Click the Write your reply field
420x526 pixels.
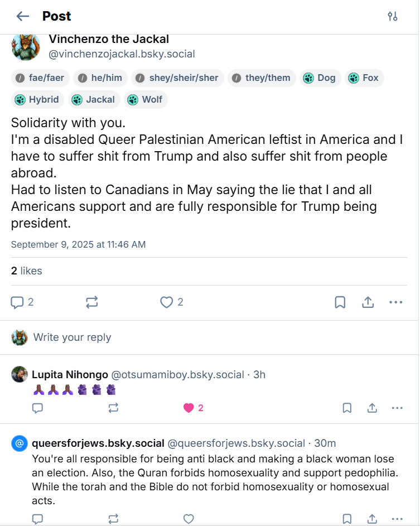click(73, 337)
